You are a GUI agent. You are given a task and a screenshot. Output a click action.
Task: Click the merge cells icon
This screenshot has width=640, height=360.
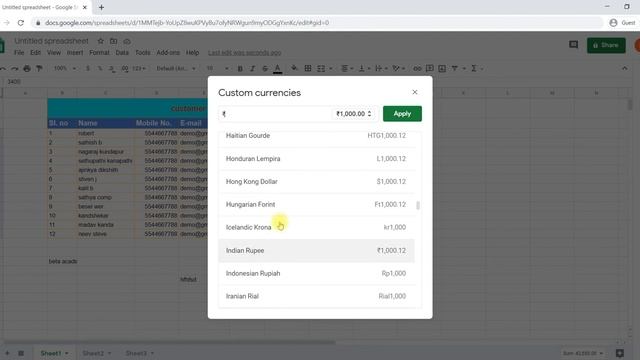[x=321, y=69]
